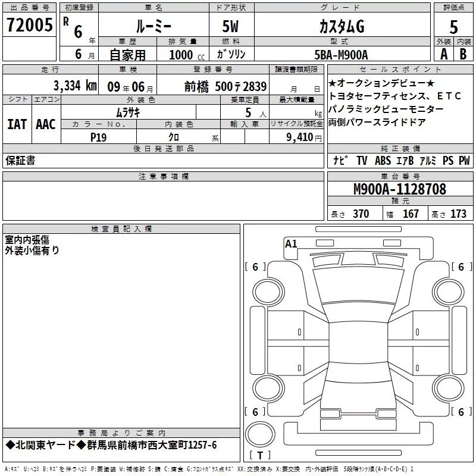476x476 pixels.
Task: Click color number P19
Action: pyautogui.click(x=98, y=137)
